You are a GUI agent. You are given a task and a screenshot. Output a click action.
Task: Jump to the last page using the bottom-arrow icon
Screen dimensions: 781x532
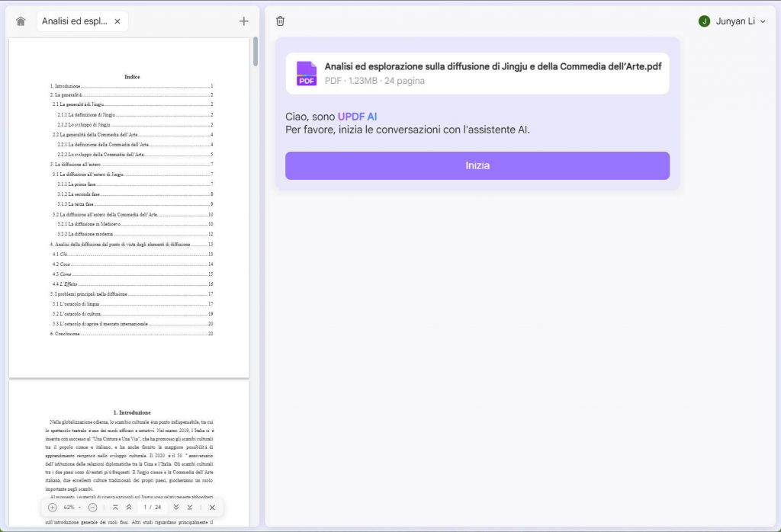190,507
